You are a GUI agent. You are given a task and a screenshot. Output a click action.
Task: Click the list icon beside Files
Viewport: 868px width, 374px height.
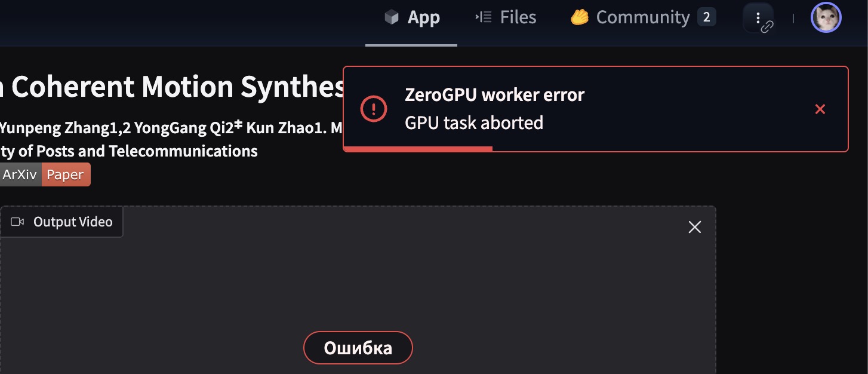pos(483,17)
